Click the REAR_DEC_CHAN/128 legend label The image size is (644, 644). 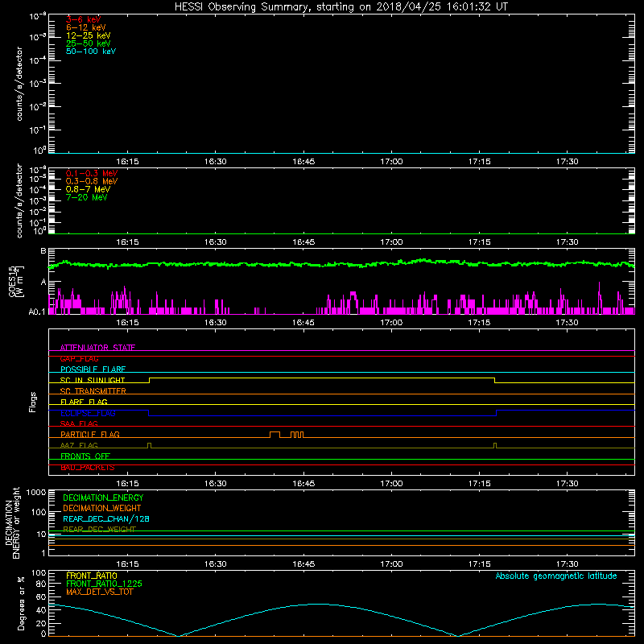tap(106, 518)
